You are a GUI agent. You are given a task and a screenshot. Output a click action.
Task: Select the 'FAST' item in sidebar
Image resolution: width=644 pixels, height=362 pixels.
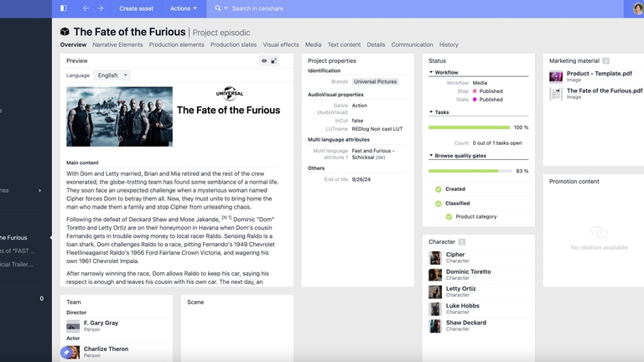pos(18,251)
